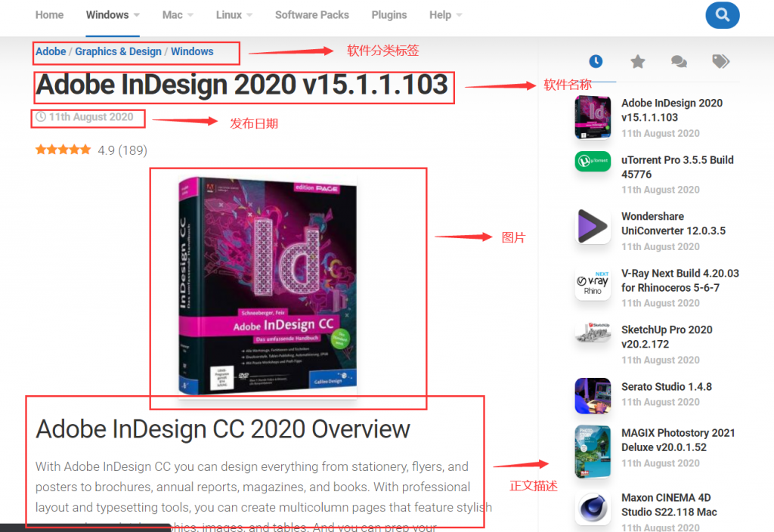Open the Plugins menu item
The height and width of the screenshot is (532, 774).
pos(389,15)
